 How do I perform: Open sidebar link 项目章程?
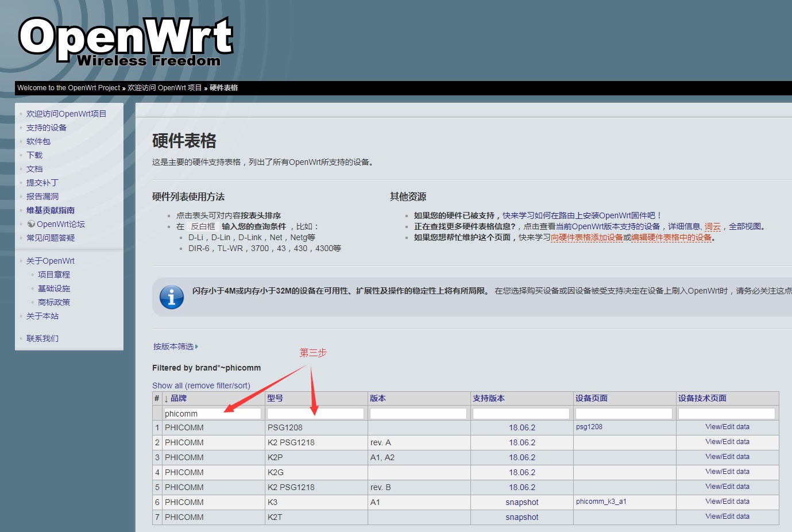pos(54,275)
